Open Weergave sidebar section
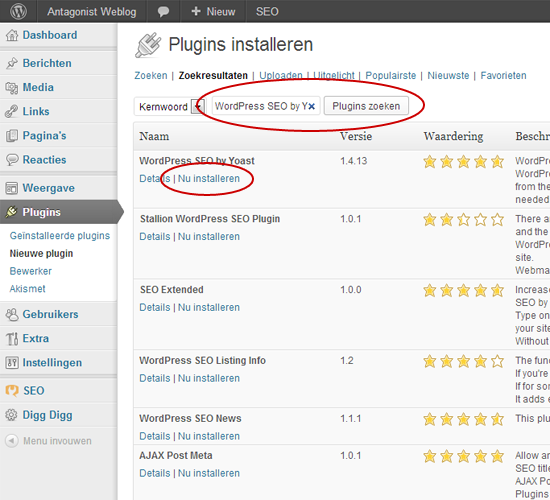Screen dimensions: 550x500 [48, 188]
